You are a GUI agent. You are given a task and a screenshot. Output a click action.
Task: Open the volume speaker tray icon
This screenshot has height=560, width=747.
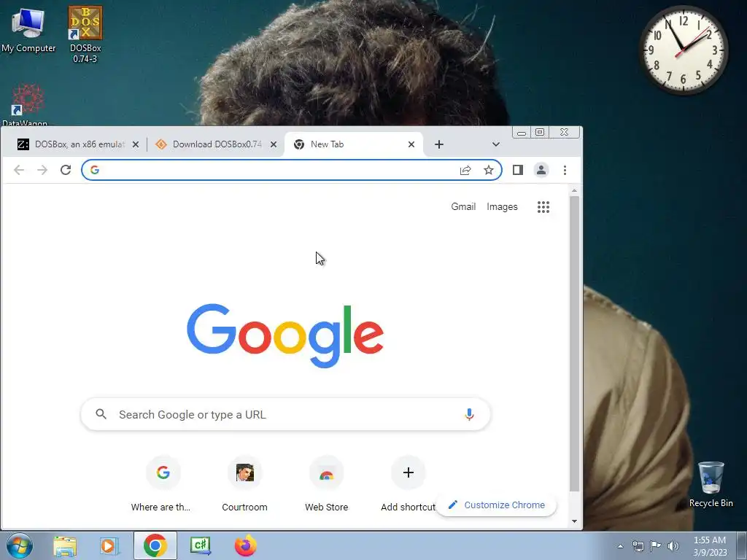[x=673, y=546]
